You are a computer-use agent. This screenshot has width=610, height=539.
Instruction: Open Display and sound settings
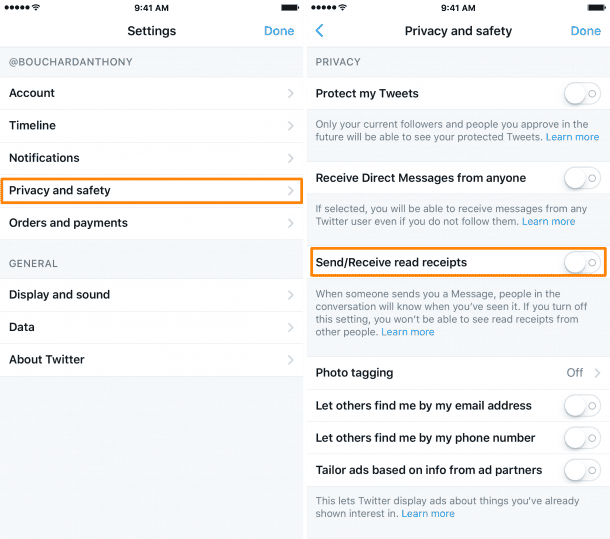click(x=150, y=295)
